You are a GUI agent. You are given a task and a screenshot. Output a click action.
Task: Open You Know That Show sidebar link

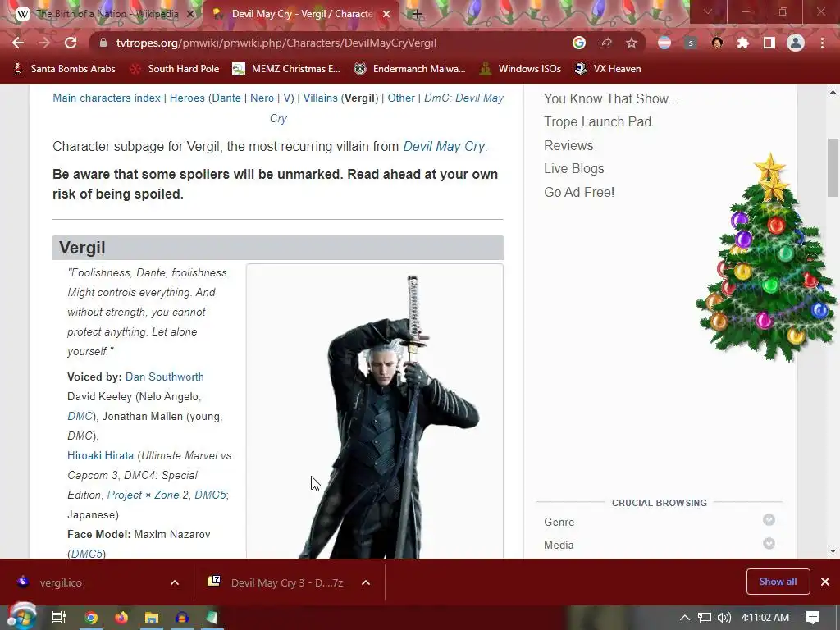[610, 98]
